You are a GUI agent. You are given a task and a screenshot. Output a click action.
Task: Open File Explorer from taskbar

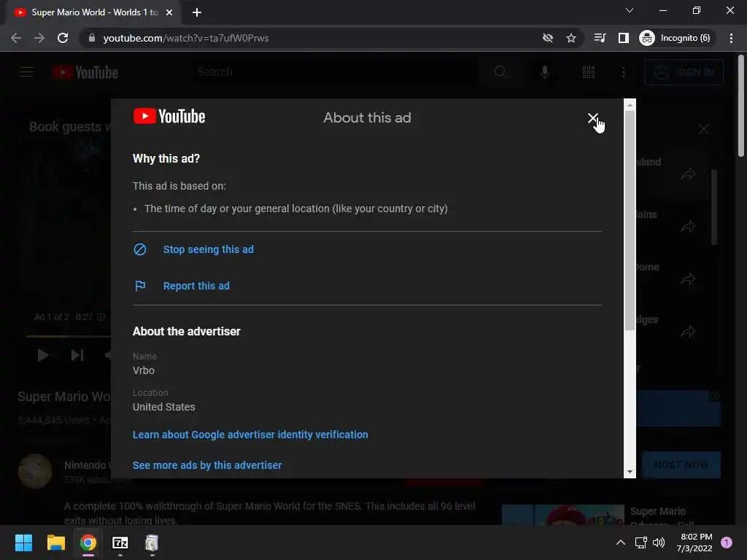[55, 542]
